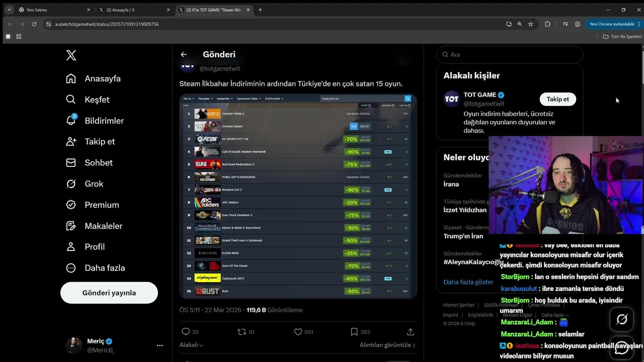The height and width of the screenshot is (362, 644).
Task: Click the Ara search field
Action: (x=510, y=54)
